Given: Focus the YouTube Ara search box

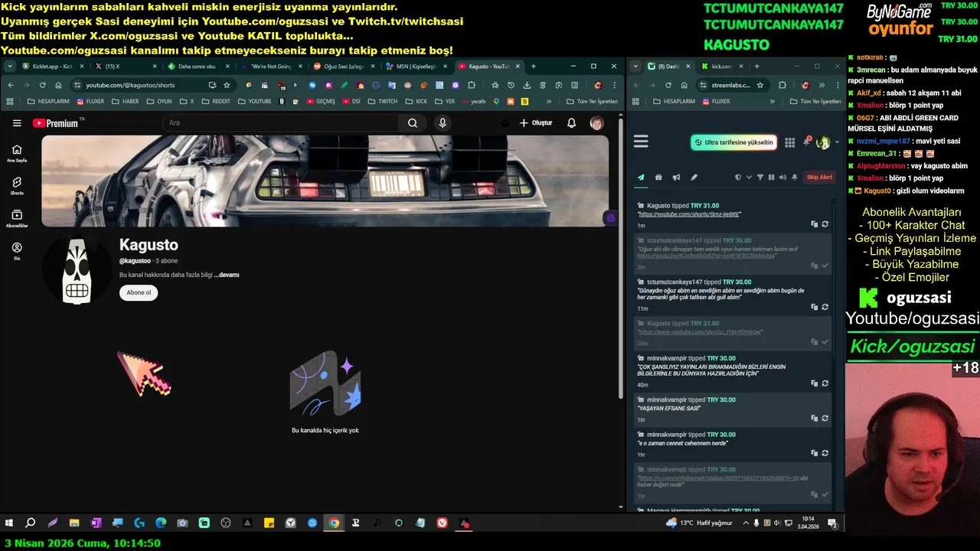Looking at the screenshot, I should 282,123.
